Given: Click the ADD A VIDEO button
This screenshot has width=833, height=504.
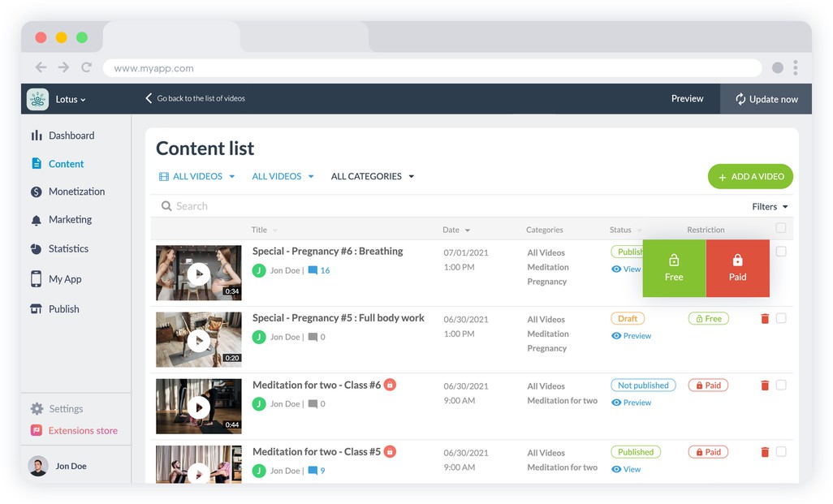Looking at the screenshot, I should [750, 176].
